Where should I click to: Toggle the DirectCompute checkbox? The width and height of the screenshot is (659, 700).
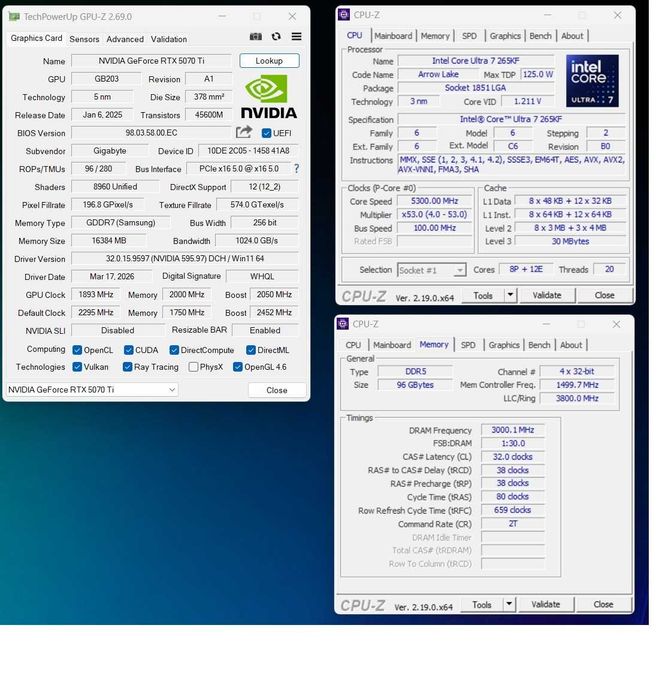[174, 350]
